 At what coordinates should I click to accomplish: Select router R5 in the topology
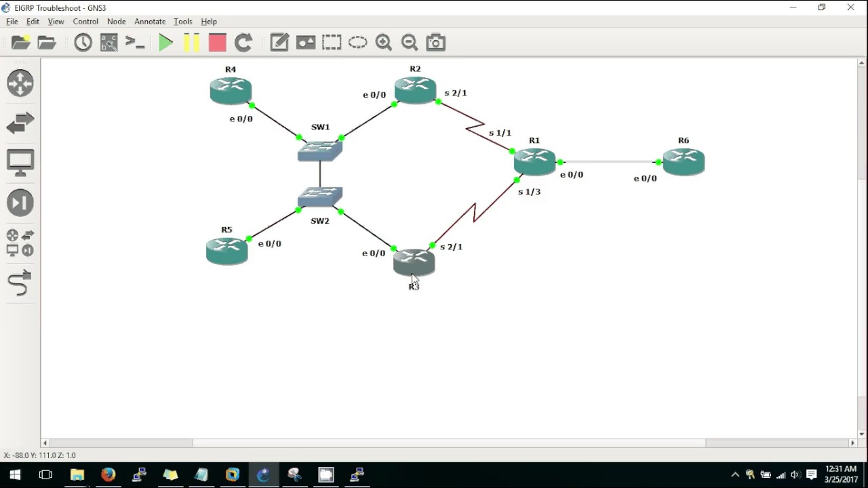pyautogui.click(x=226, y=251)
